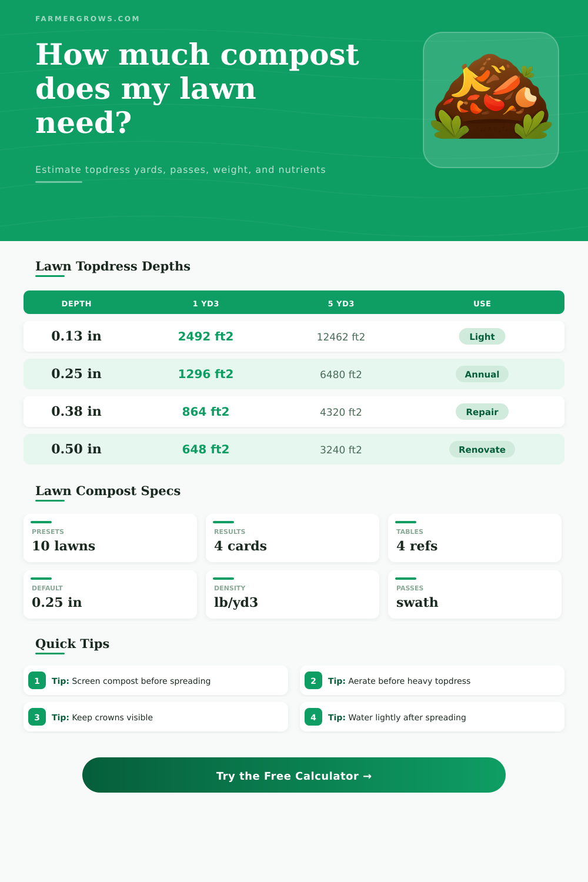Click the Estimate topdress yards subtitle
The image size is (588, 882).
click(x=181, y=170)
